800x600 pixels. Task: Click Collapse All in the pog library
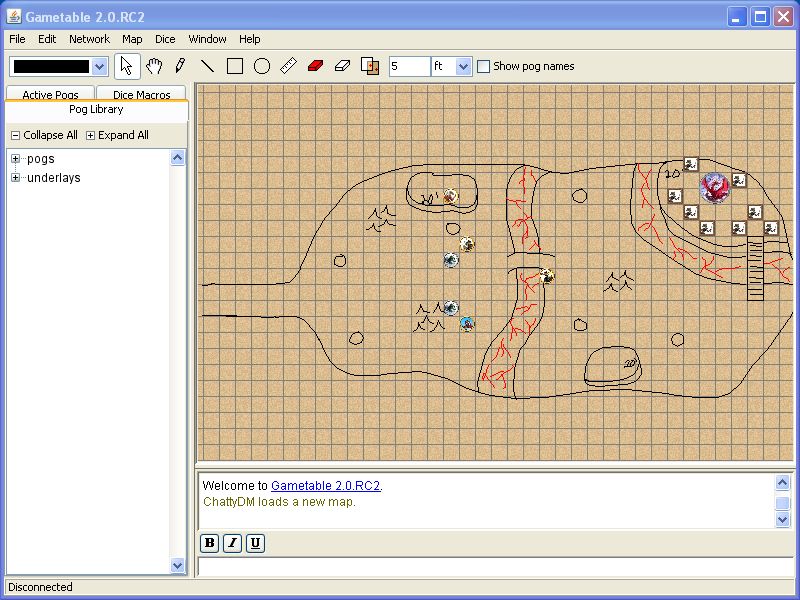coord(44,135)
